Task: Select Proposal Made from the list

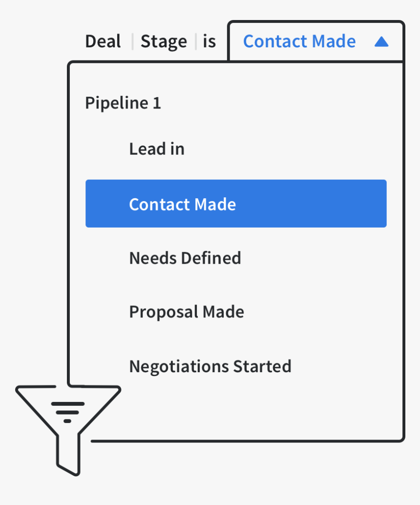Action: (187, 312)
